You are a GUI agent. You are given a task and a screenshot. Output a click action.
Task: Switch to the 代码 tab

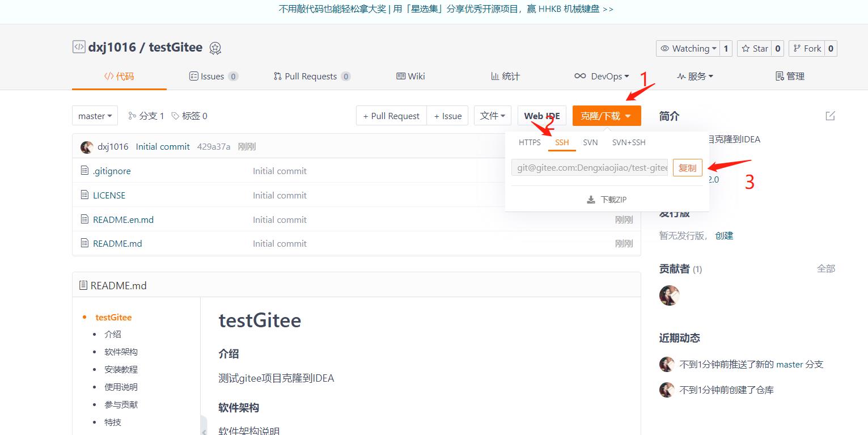119,76
